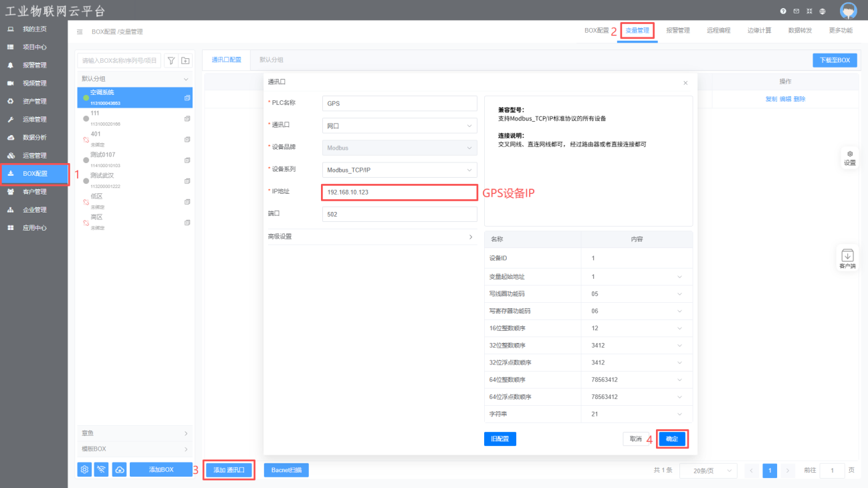This screenshot has height=488, width=868.
Task: Click the add group folder icon
Action: (x=185, y=61)
